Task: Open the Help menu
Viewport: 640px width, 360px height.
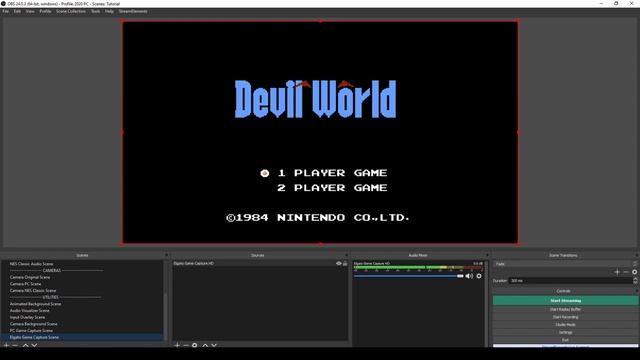Action: 109,11
